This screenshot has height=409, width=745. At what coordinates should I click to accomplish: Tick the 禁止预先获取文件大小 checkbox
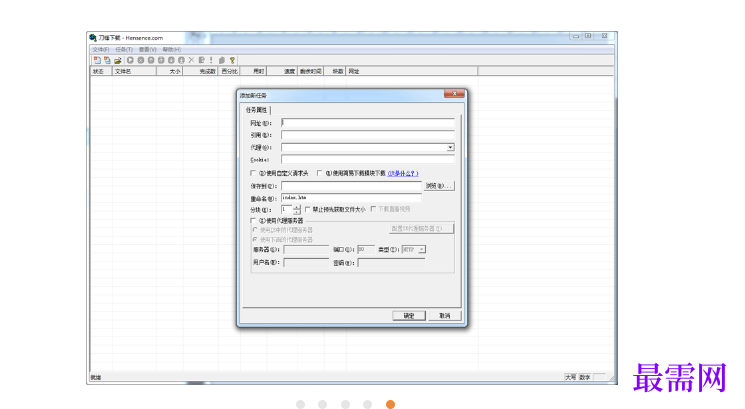tap(307, 209)
